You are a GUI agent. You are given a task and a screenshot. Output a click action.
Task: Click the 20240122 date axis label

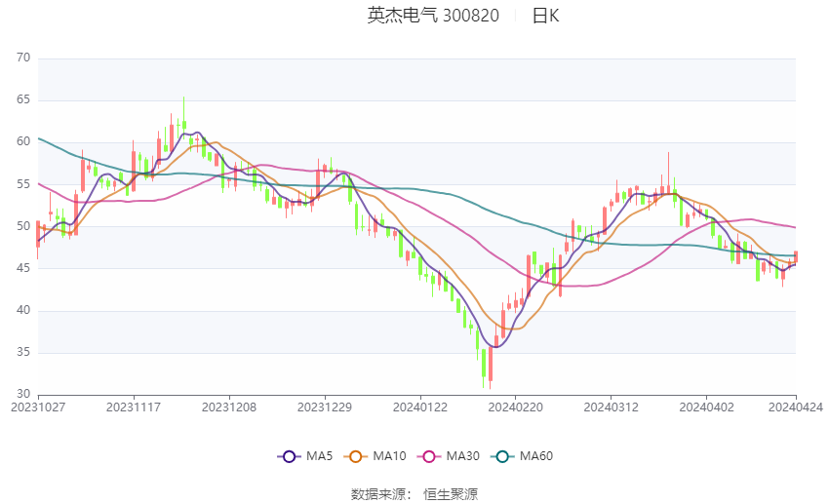click(x=419, y=407)
